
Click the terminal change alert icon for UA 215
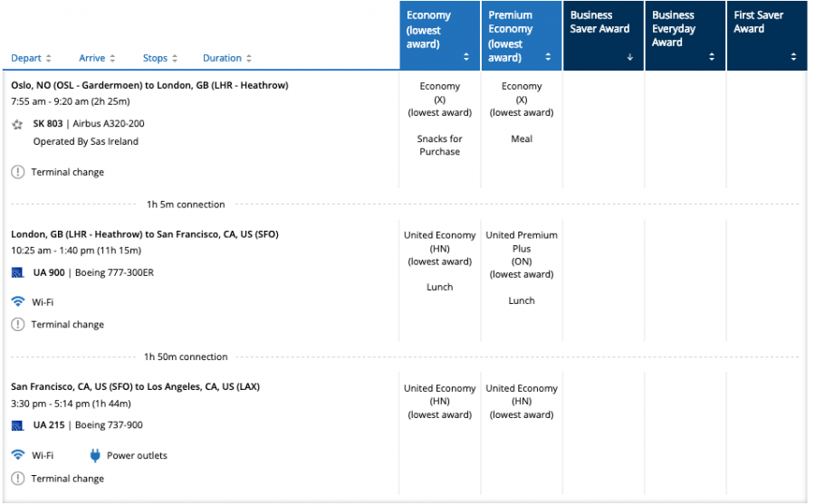(17, 478)
